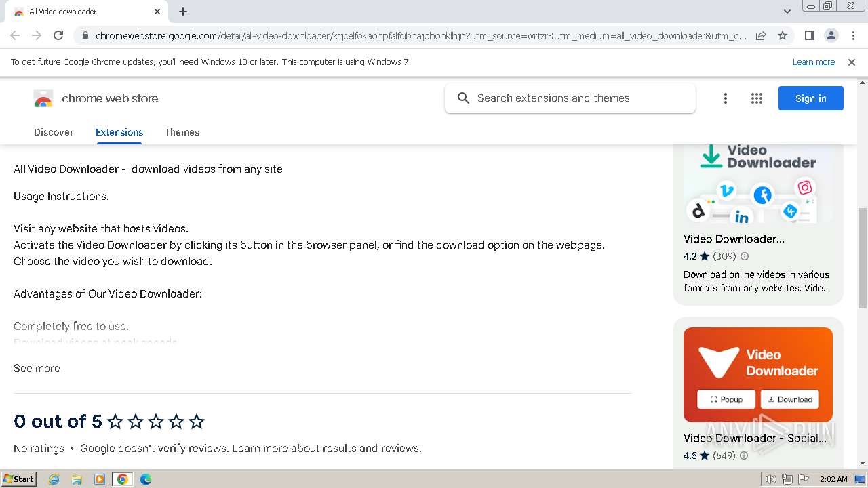868x488 pixels.
Task: Click the search magnifier icon
Action: pos(463,98)
